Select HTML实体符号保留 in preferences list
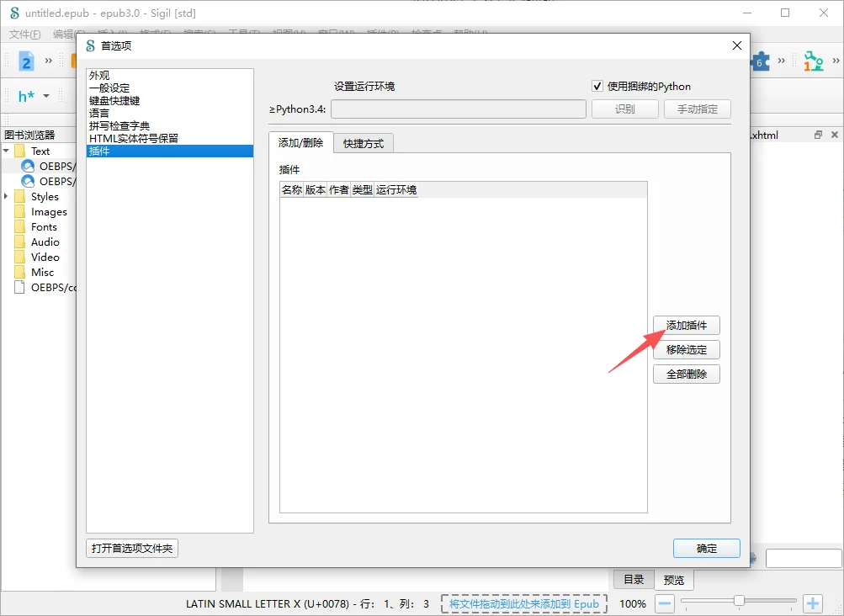The width and height of the screenshot is (844, 616). click(169, 138)
